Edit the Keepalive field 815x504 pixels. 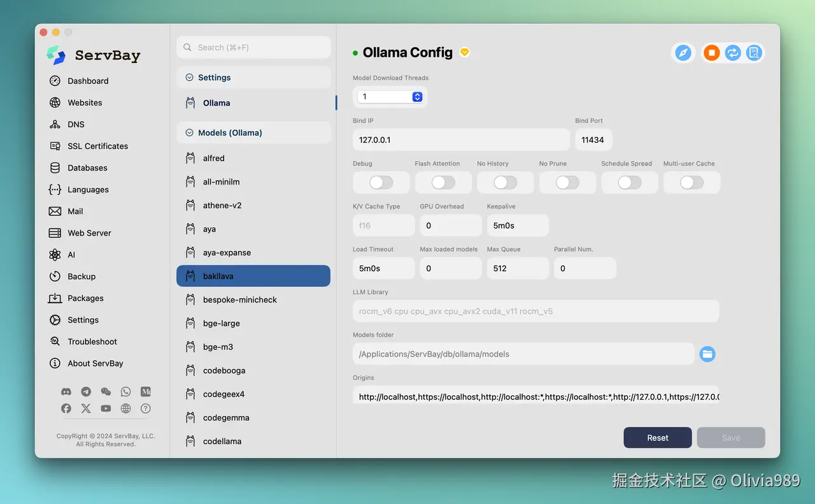click(x=518, y=225)
